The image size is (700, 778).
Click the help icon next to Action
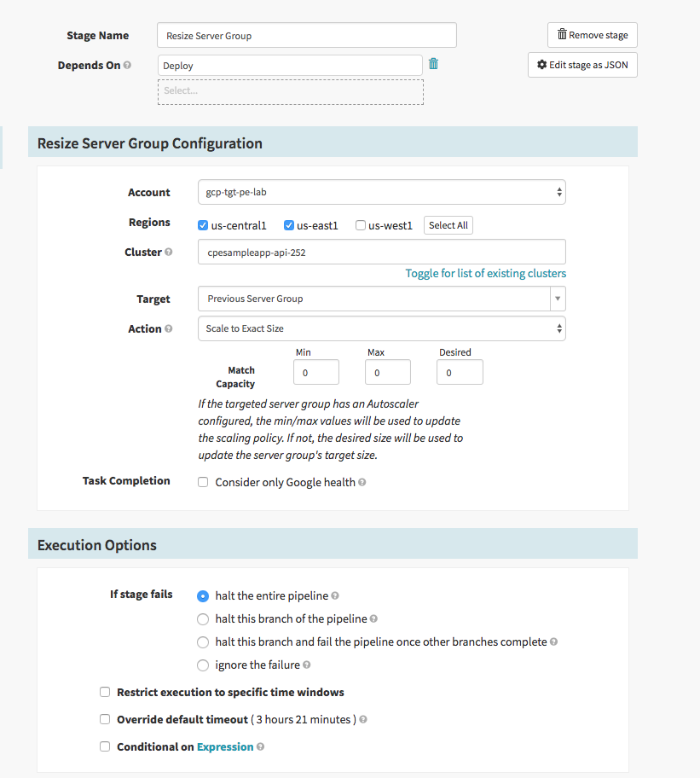(x=170, y=328)
